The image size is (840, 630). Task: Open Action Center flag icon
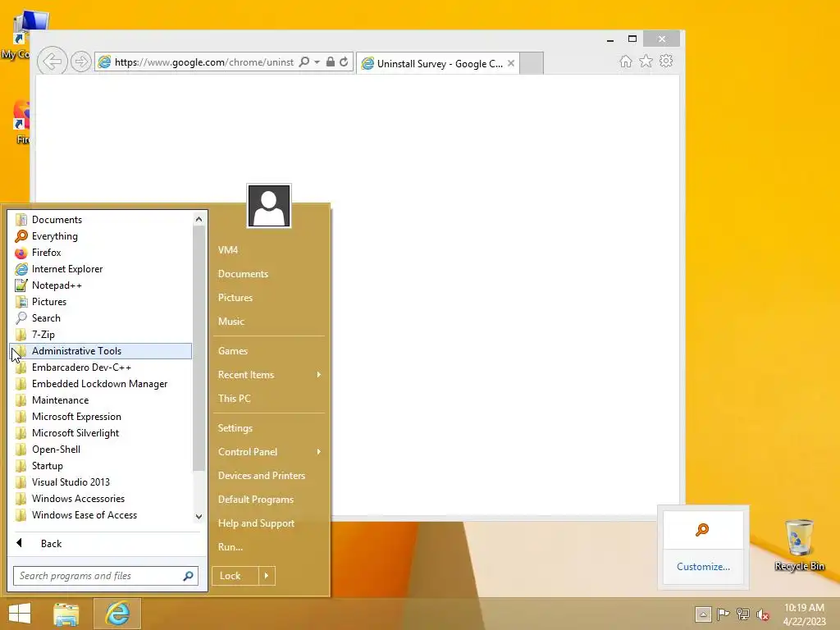click(x=724, y=614)
